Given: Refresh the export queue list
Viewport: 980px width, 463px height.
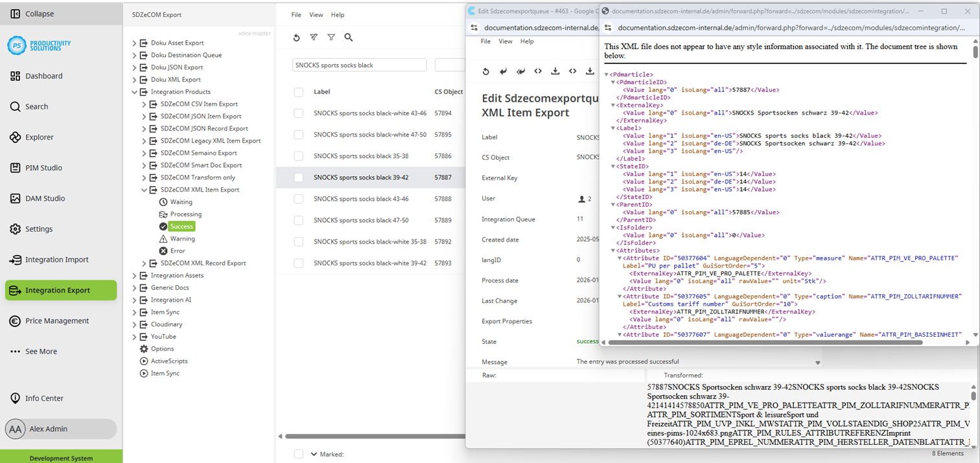Looking at the screenshot, I should [296, 38].
